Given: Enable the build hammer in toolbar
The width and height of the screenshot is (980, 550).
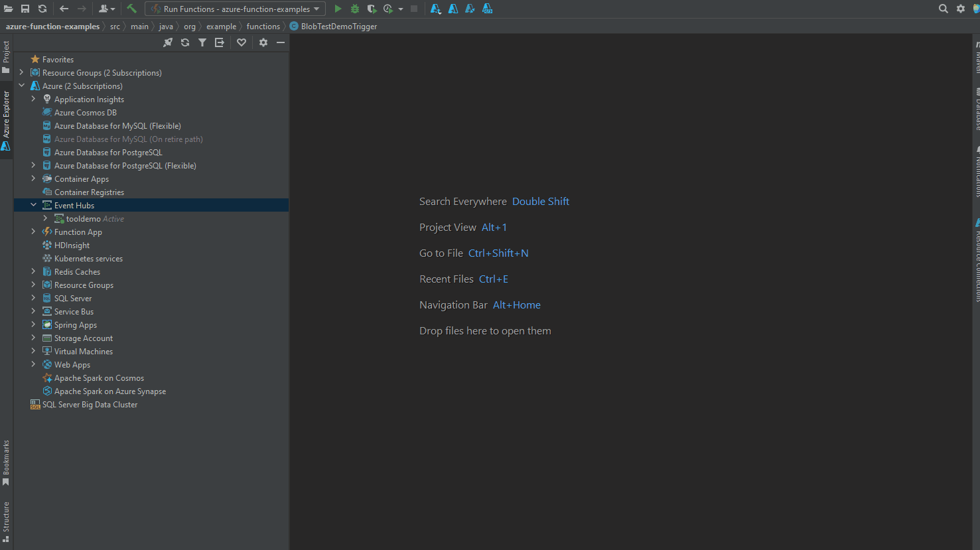Looking at the screenshot, I should coord(131,8).
